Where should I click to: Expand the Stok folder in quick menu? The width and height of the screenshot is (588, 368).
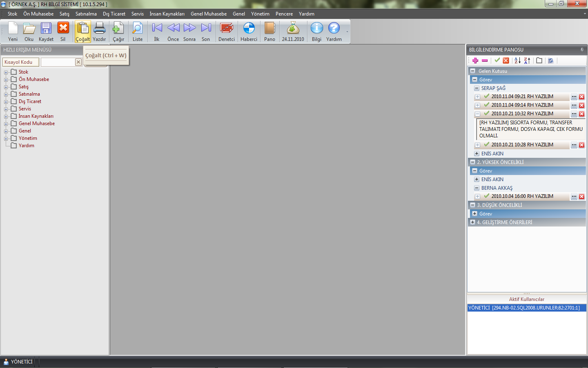tap(6, 72)
